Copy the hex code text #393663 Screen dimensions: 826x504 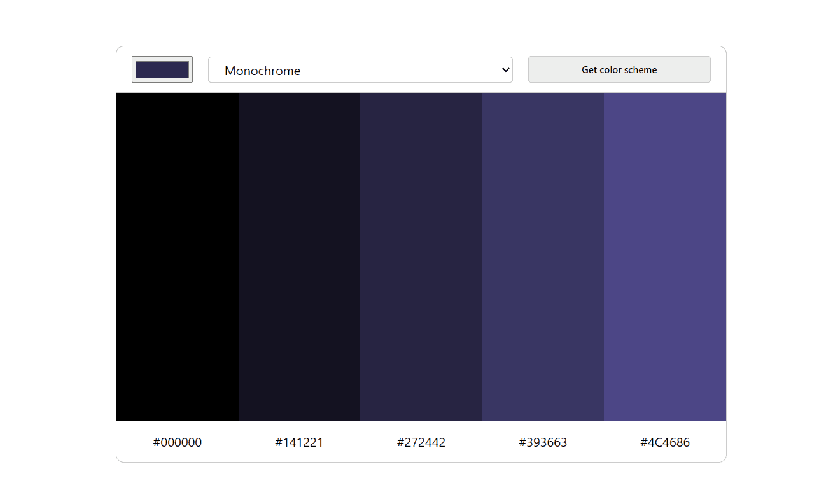point(543,442)
